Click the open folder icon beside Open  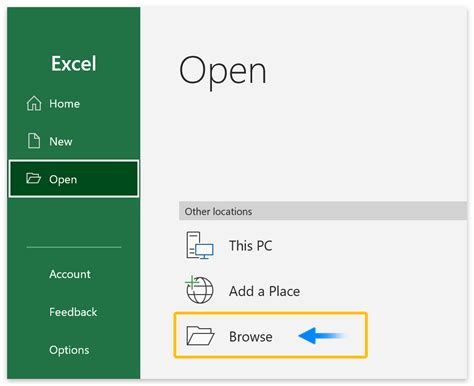(x=33, y=178)
